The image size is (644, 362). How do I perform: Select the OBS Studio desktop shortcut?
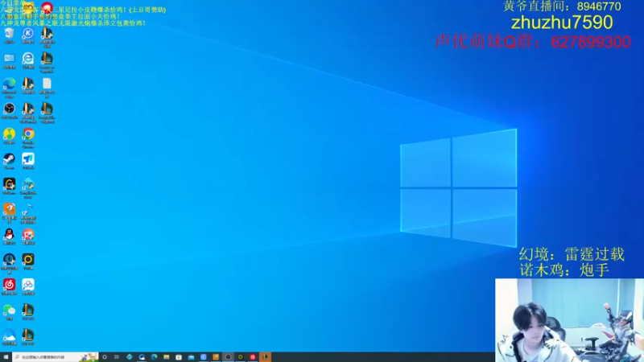pos(9,110)
